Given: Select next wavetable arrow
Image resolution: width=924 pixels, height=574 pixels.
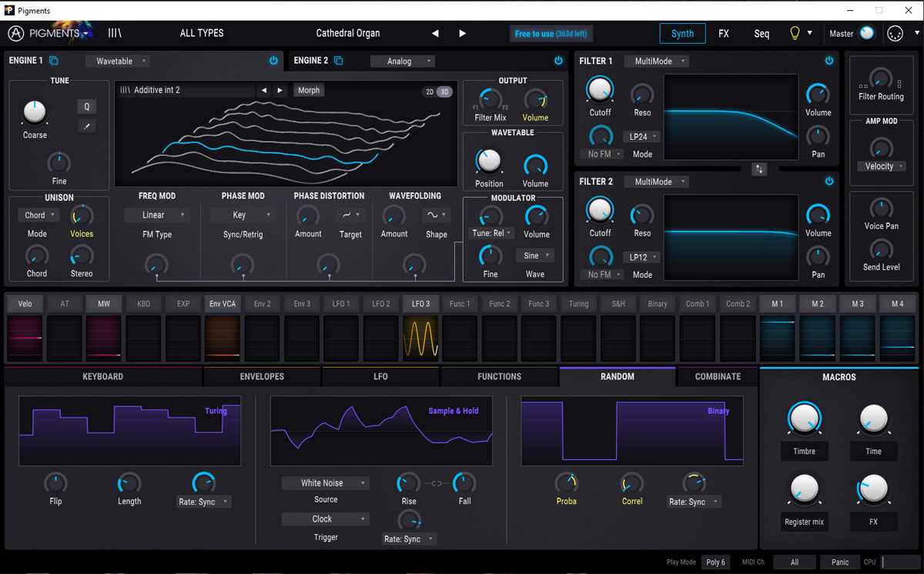Looking at the screenshot, I should [x=280, y=90].
